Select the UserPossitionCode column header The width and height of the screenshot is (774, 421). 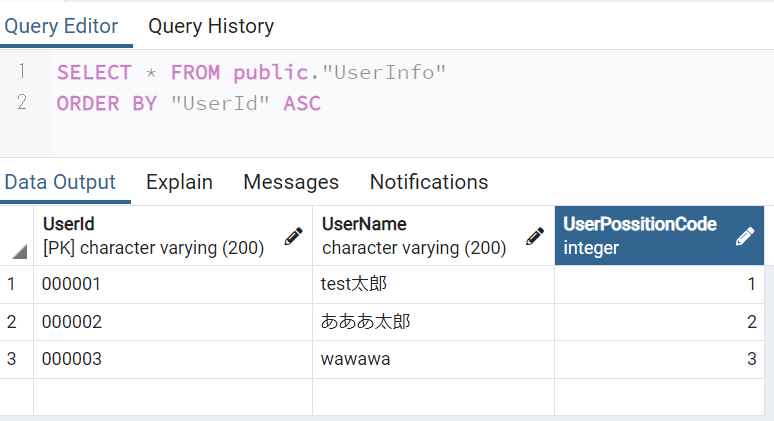pos(640,236)
